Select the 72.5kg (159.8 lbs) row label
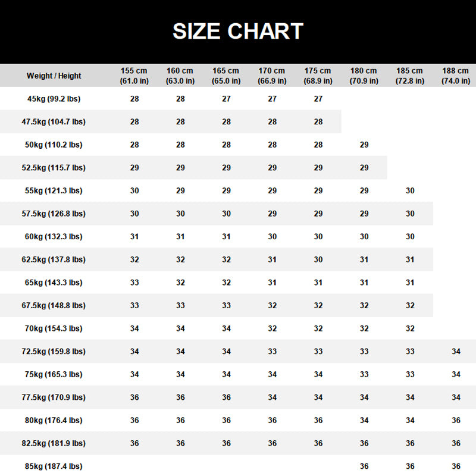This screenshot has width=476, height=476. tap(54, 352)
